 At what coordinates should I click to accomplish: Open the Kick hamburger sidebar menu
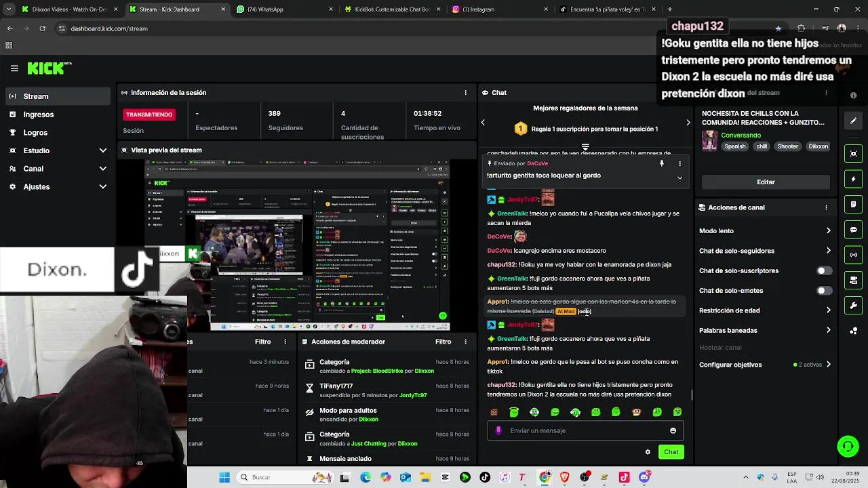pyautogui.click(x=14, y=68)
